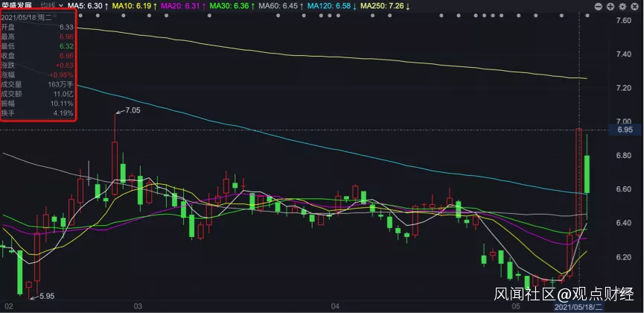Screen dimensions: 644x313
Task: Open the 均线 indicator dropdown
Action: 52,6
